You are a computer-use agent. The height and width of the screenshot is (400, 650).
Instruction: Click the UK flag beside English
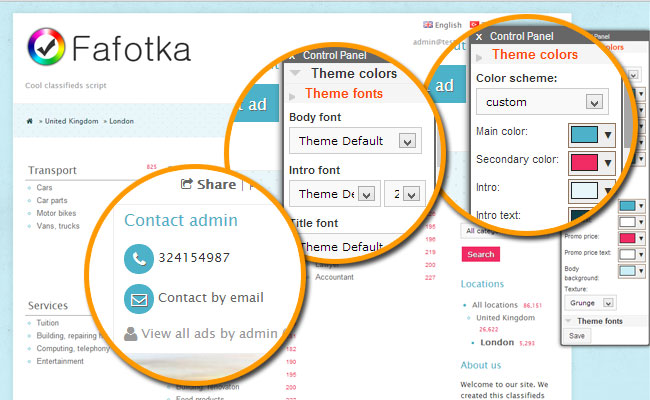428,25
